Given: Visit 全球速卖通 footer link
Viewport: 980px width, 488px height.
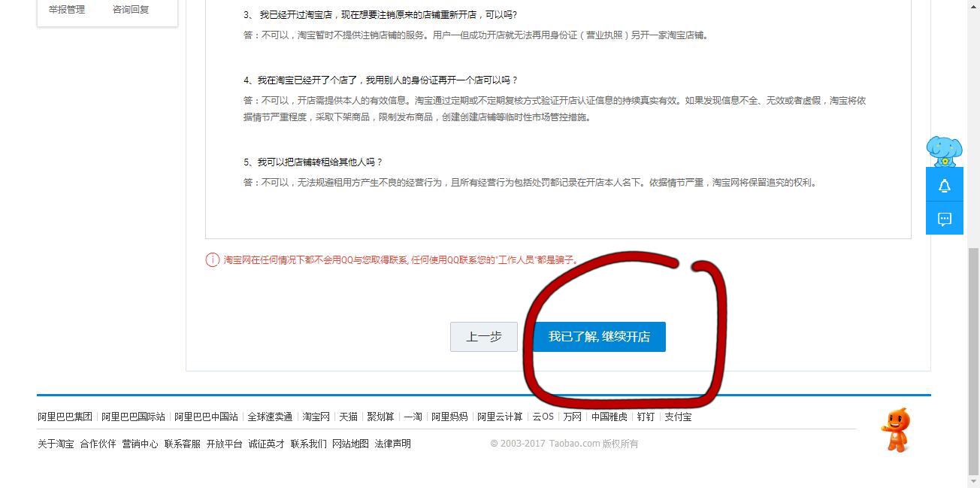Looking at the screenshot, I should click(270, 417).
